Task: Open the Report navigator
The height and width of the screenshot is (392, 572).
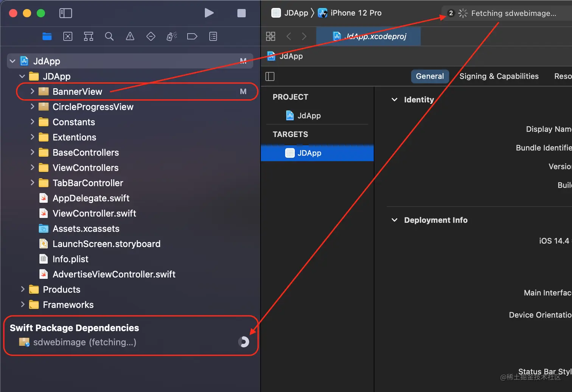Action: (213, 36)
